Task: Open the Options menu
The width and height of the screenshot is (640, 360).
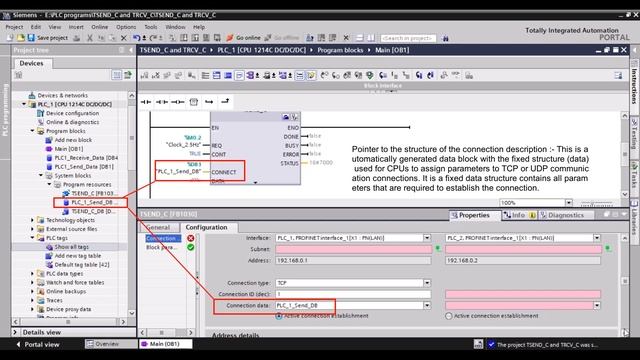Action: [x=126, y=27]
